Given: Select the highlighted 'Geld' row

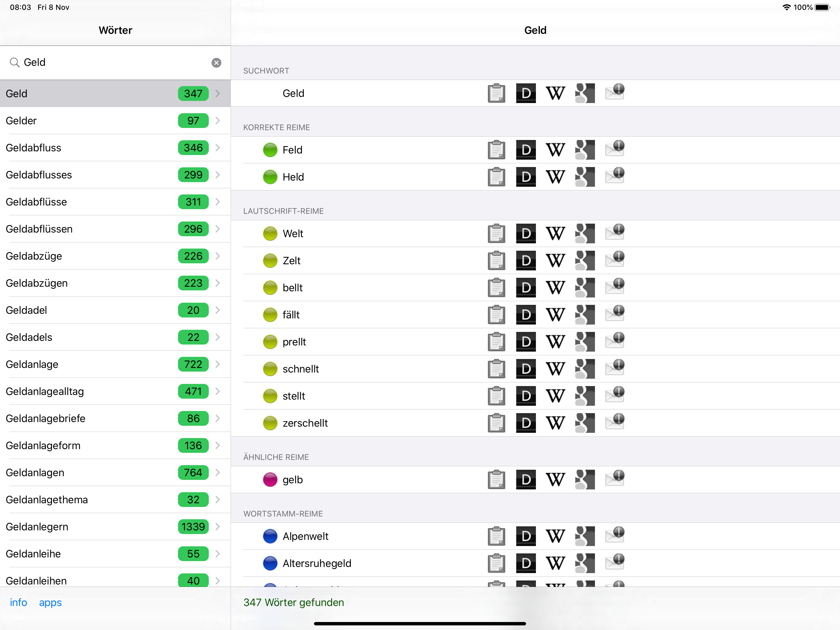Looking at the screenshot, I should point(115,94).
